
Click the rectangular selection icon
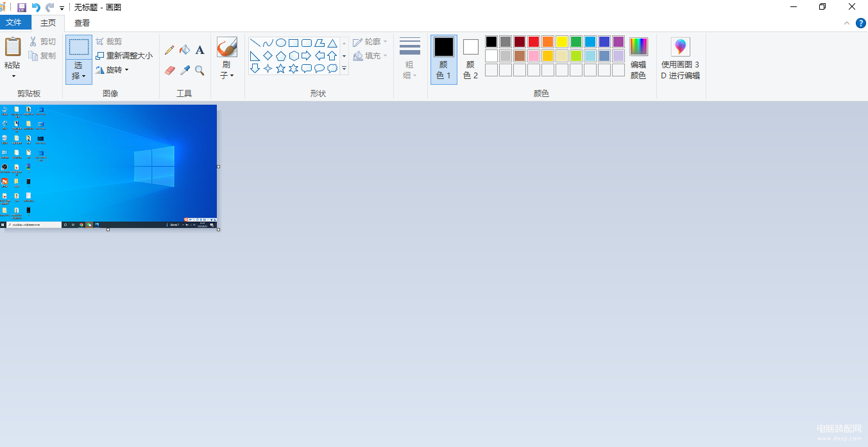79,47
